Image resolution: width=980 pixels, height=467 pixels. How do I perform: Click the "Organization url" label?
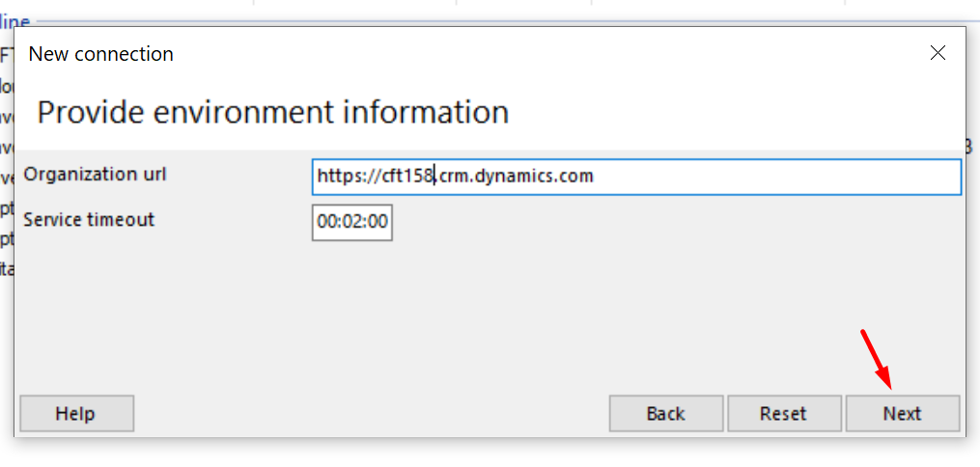click(x=95, y=175)
